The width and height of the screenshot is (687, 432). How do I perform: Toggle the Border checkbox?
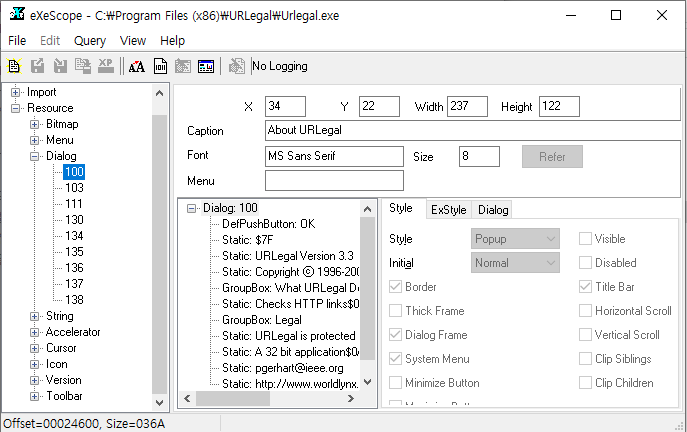(x=395, y=287)
